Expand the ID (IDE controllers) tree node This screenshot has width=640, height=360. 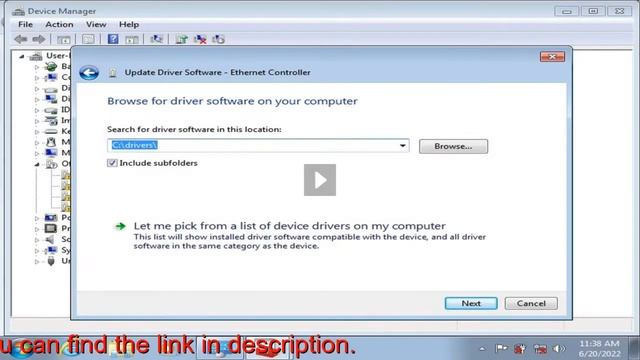[37, 110]
